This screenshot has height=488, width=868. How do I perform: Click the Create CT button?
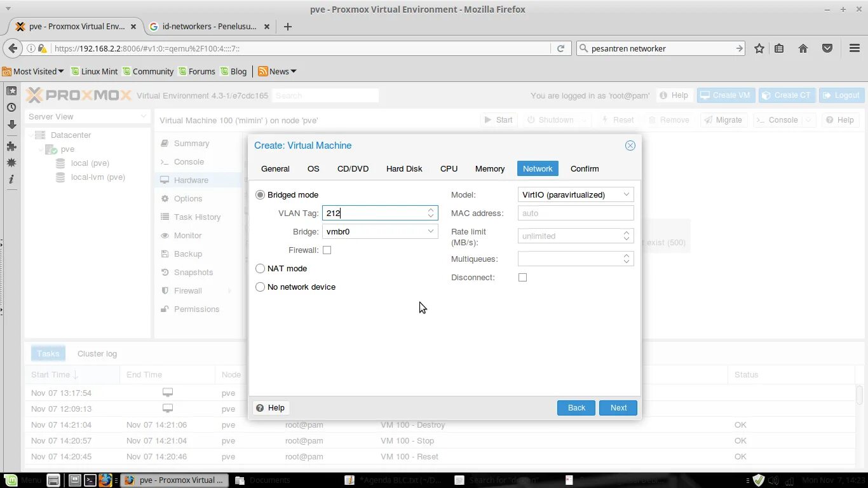pos(786,95)
